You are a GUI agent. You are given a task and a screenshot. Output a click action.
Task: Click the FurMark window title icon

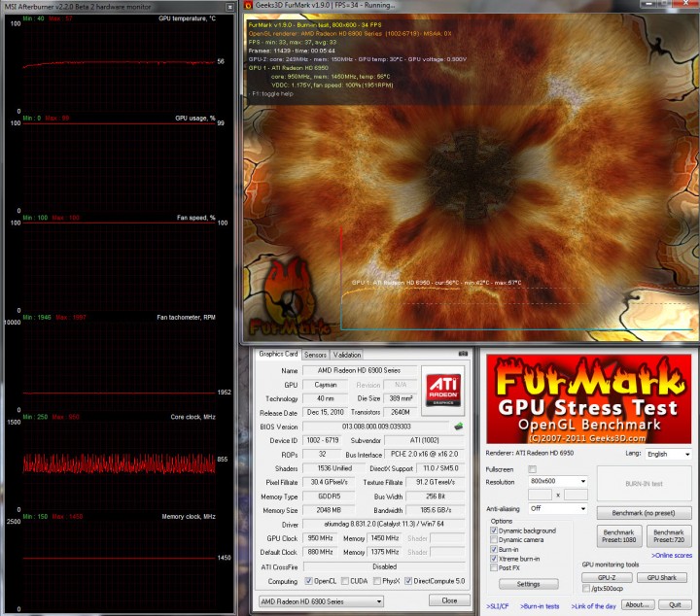coord(249,5)
